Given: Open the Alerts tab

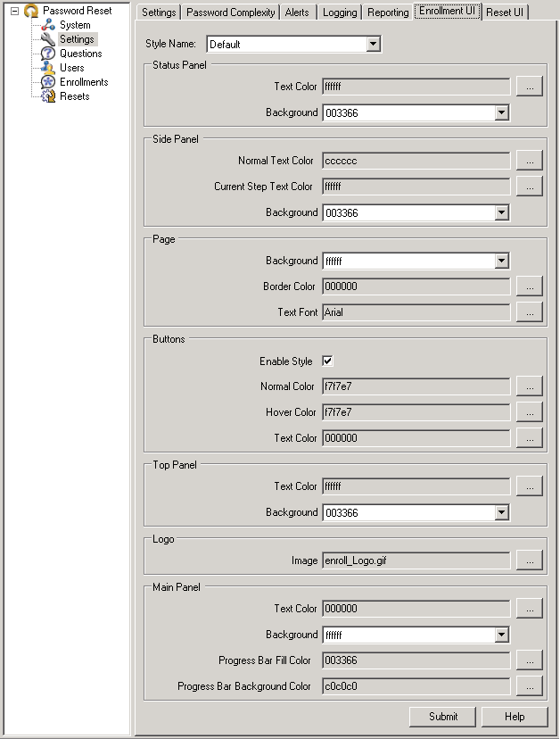Looking at the screenshot, I should (x=297, y=12).
